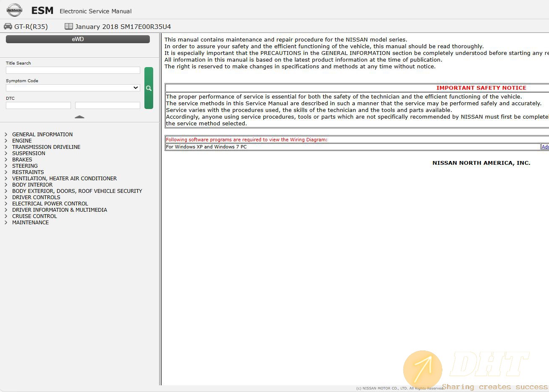Click the IMPORTANT SAFETY NOTICE heading
Screen dimensions: 549x392
pos(481,88)
